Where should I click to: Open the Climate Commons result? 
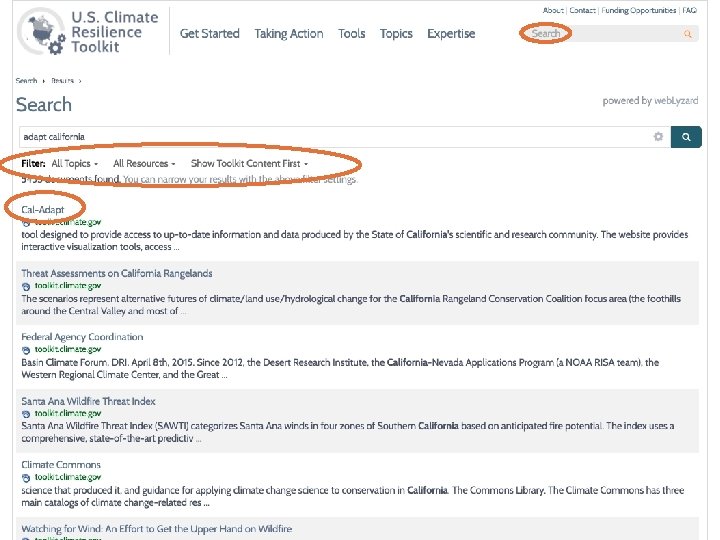point(61,464)
